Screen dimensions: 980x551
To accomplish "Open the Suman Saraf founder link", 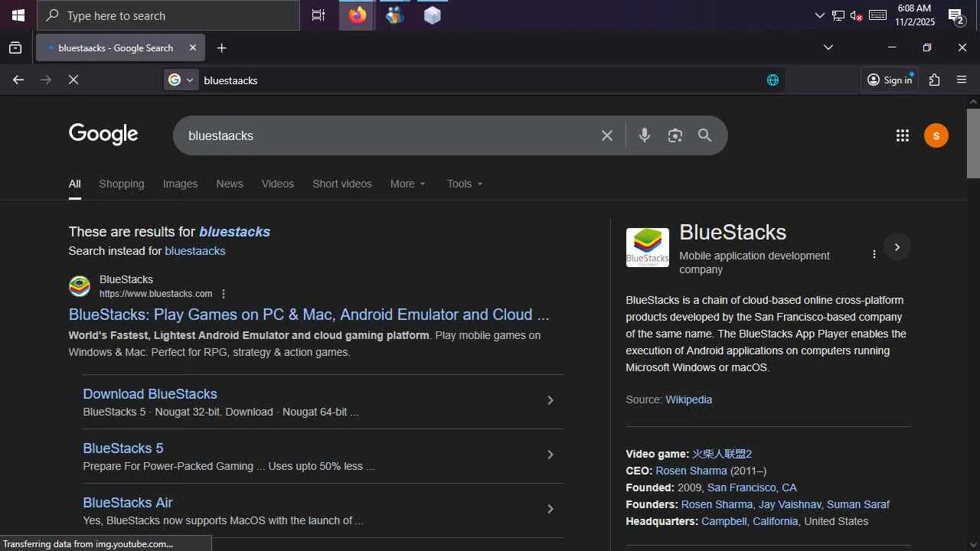I will click(858, 504).
